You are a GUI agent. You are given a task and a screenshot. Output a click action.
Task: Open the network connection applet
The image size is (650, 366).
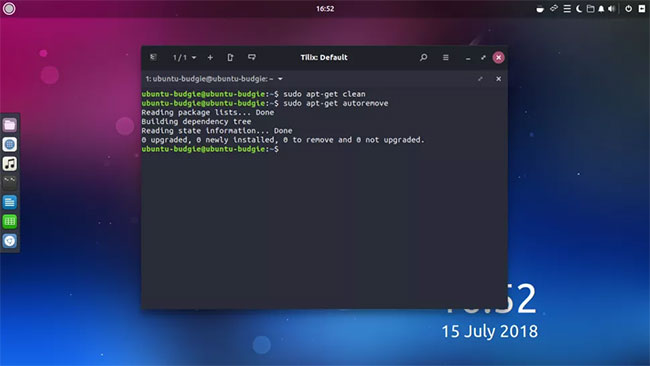click(554, 8)
